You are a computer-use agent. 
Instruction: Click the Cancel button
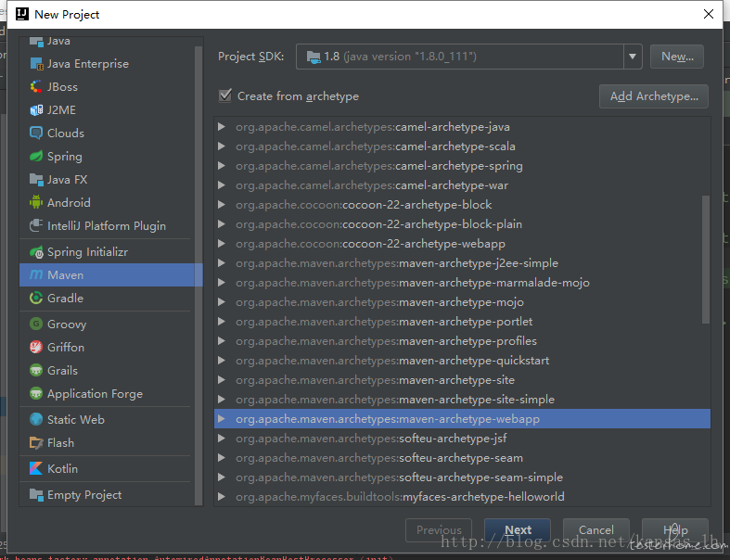click(596, 530)
